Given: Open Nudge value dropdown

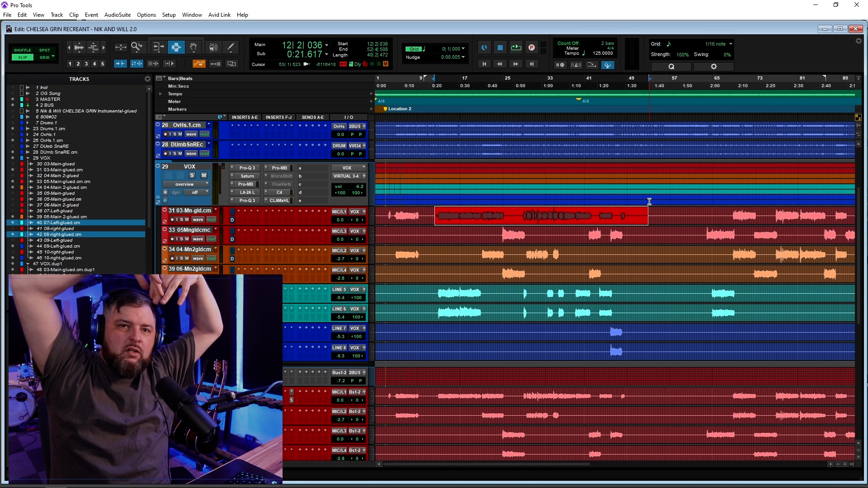Looking at the screenshot, I should 463,57.
